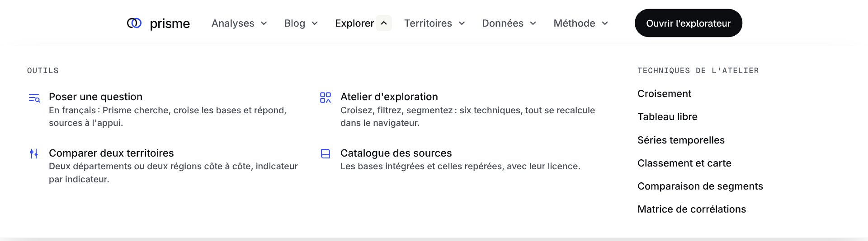Image resolution: width=868 pixels, height=241 pixels.
Task: Open the Données navigation item
Action: [x=503, y=23]
